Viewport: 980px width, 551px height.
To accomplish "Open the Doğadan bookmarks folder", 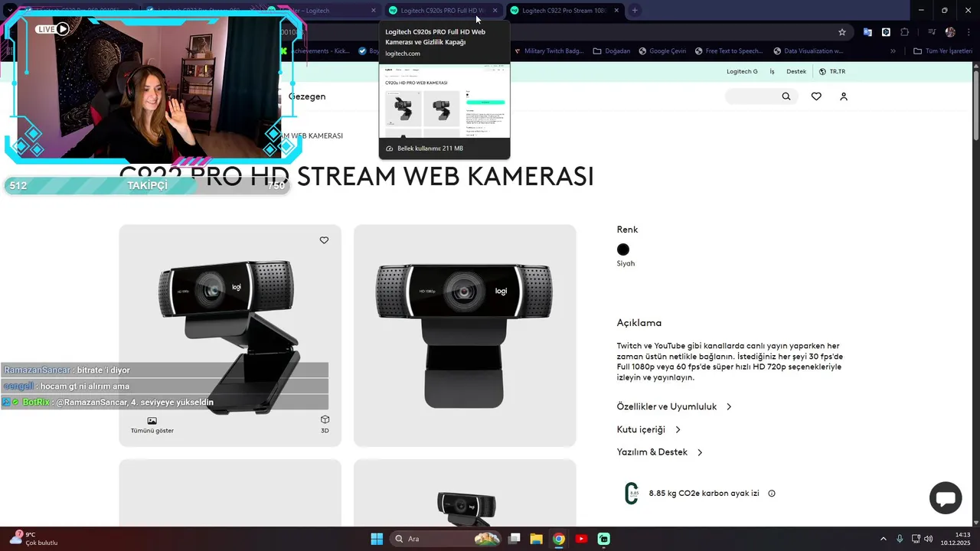I will (x=612, y=51).
